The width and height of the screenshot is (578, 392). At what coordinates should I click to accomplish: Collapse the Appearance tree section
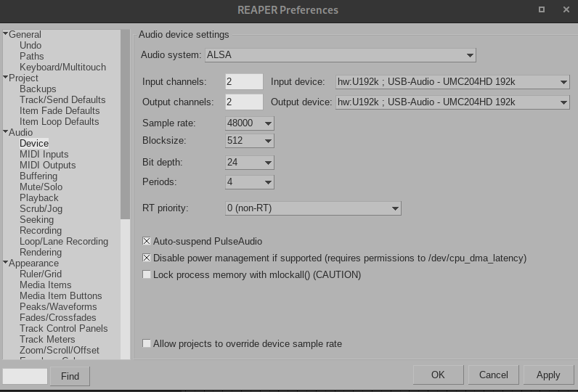click(x=6, y=263)
